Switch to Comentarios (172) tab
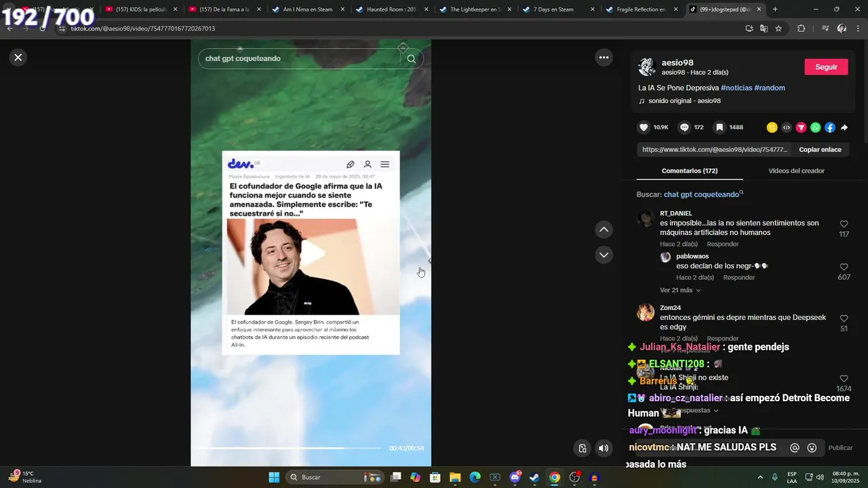This screenshot has width=868, height=488. [x=690, y=171]
